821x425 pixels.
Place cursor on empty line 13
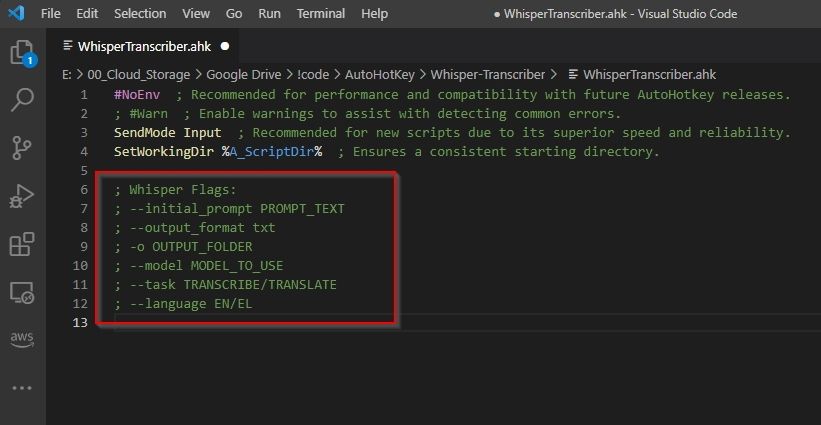467,322
